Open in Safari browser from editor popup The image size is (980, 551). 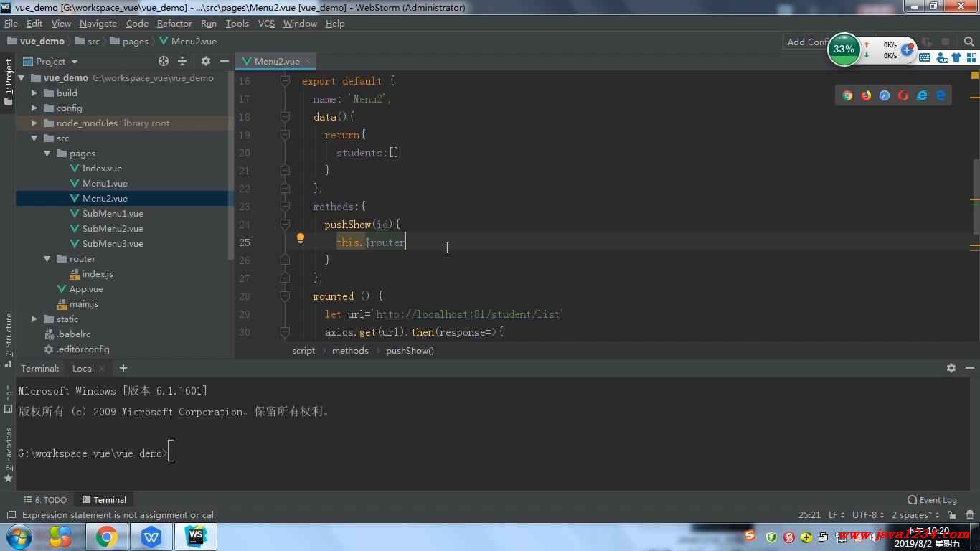click(885, 95)
